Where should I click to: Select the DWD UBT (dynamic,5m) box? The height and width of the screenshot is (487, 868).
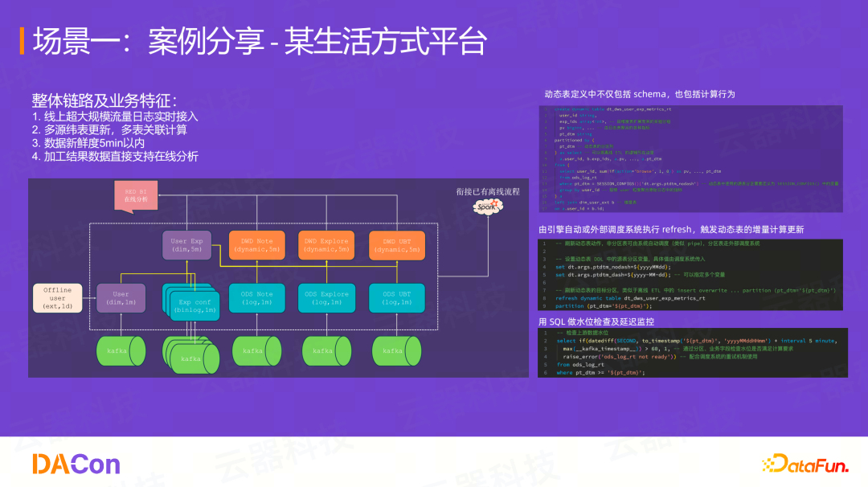[397, 245]
